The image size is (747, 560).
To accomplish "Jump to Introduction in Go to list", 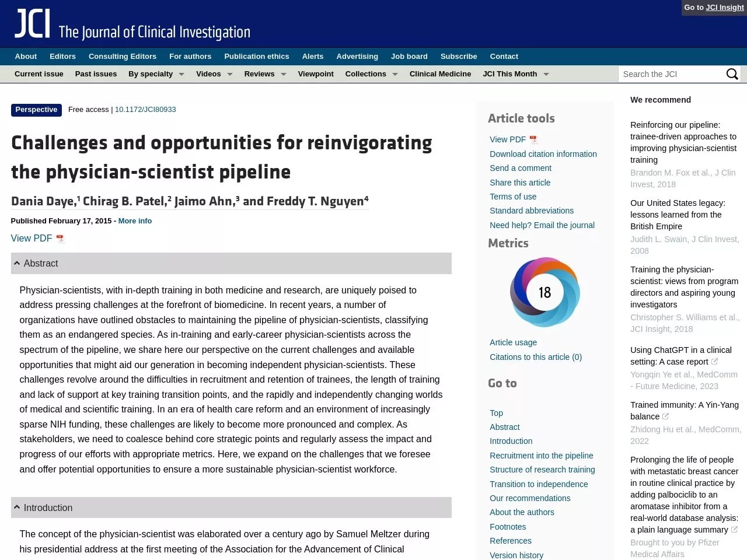I will pyautogui.click(x=511, y=441).
